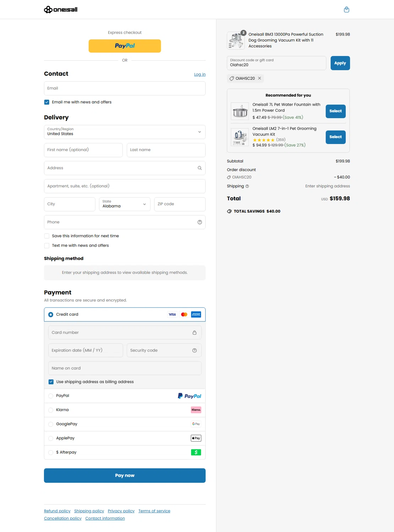
Task: Click the shipping info question icon
Action: [x=247, y=186]
